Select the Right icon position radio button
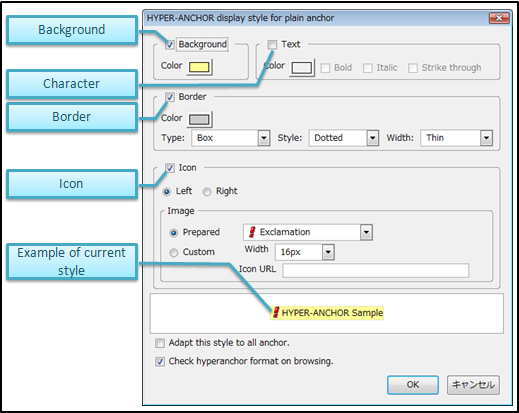The height and width of the screenshot is (413, 519). point(207,192)
